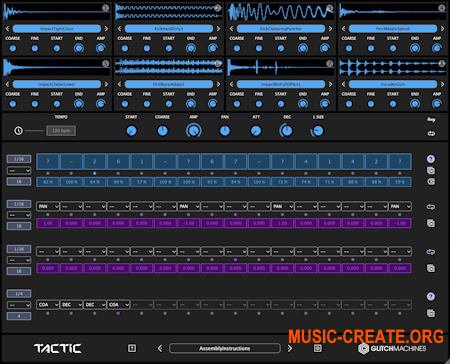
Task: Click the number 4 badge on the fourth waveform
Action: [442, 8]
